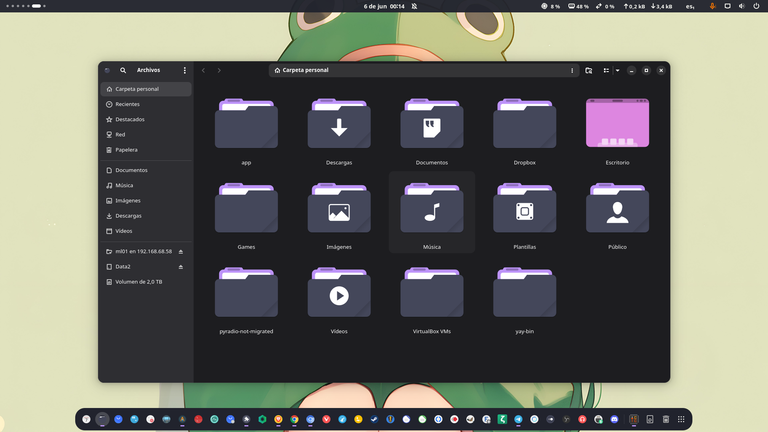Open Papelera in the sidebar

tap(146, 150)
